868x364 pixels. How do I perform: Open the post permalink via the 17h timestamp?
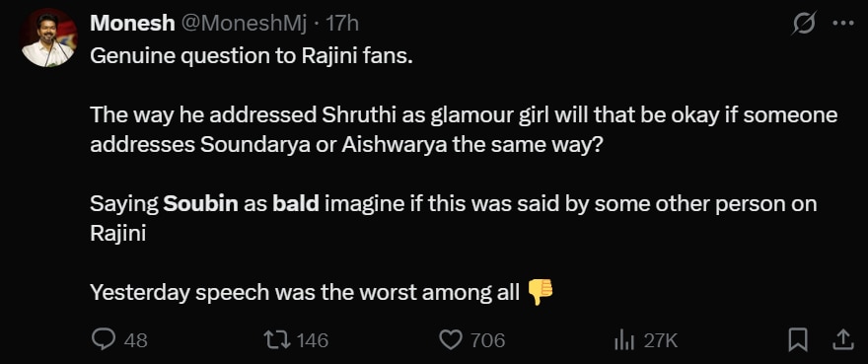pos(342,24)
